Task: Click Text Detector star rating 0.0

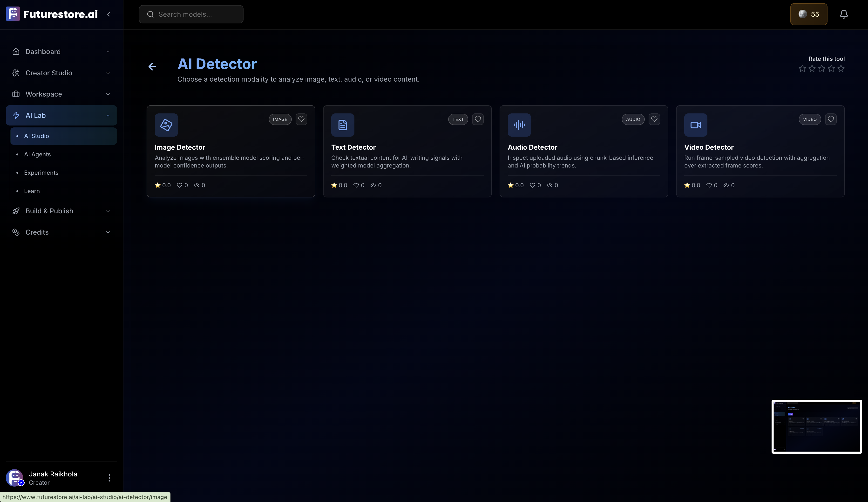Action: (339, 186)
